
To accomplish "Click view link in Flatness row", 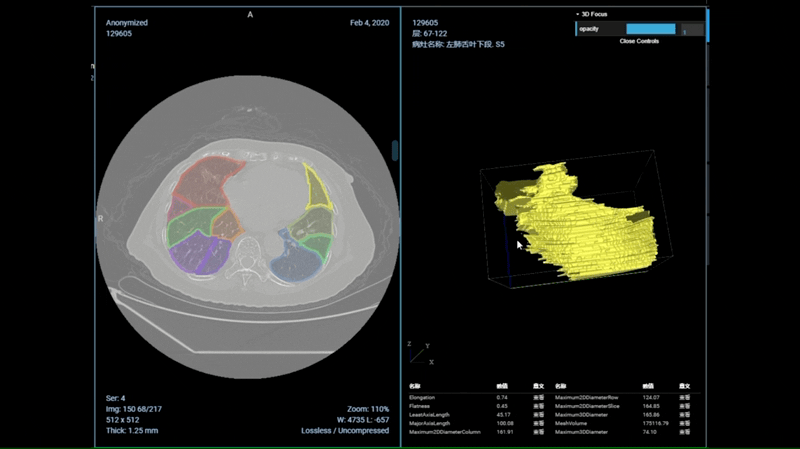I will pos(538,406).
